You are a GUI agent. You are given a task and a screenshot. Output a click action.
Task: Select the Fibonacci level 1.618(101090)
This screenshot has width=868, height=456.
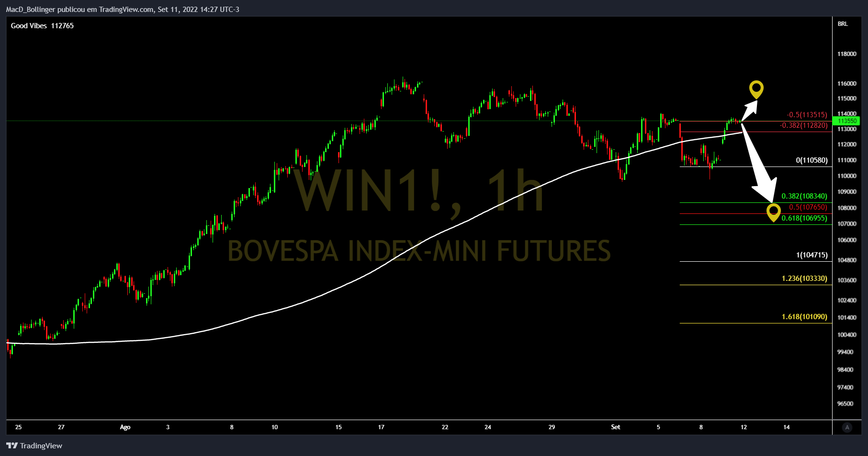click(x=804, y=317)
